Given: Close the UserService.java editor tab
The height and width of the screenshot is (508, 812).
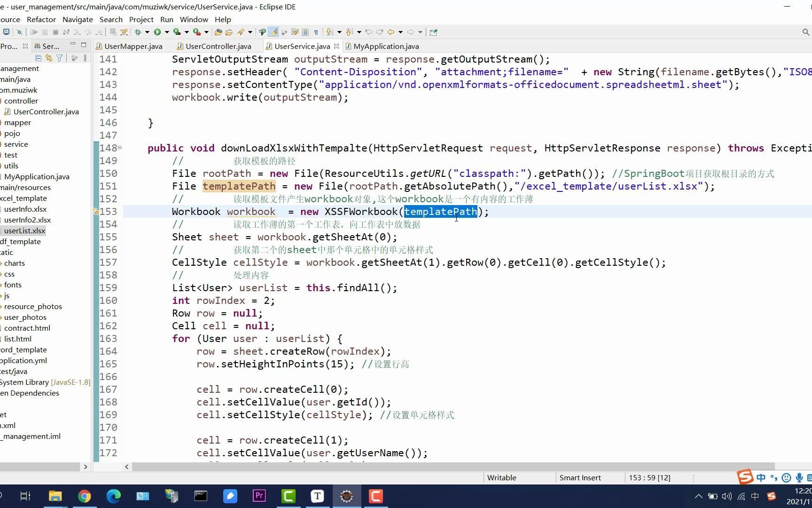Looking at the screenshot, I should pos(336,46).
